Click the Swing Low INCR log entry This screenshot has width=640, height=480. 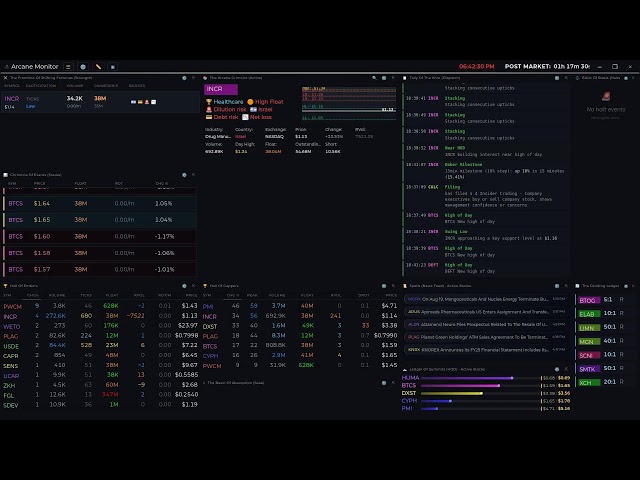pos(486,235)
